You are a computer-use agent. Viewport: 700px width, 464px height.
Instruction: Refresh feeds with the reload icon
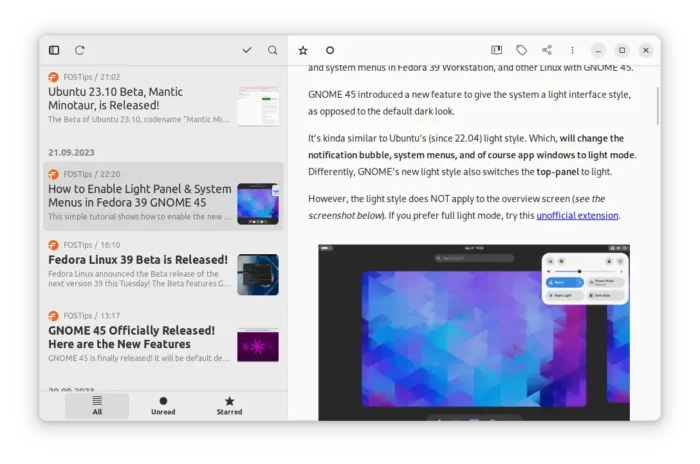coord(79,50)
